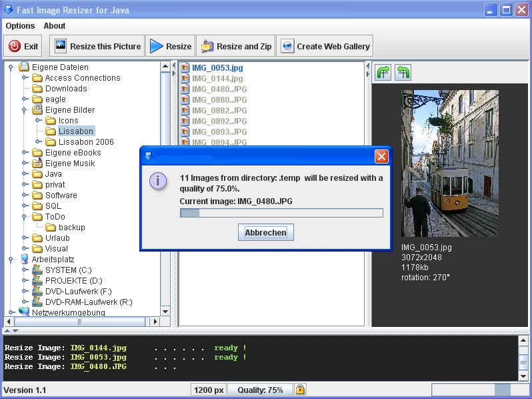Collapse the ToDo folder node

24,217
